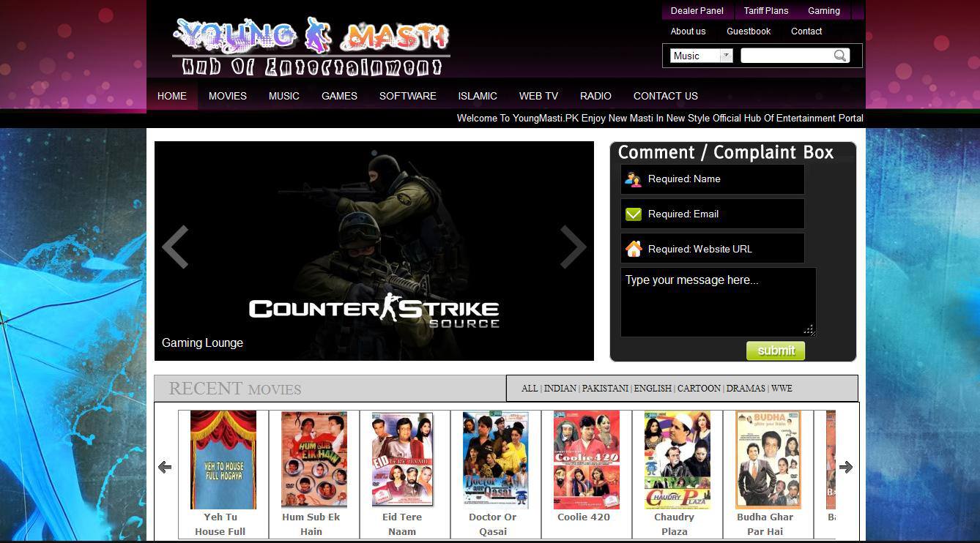The image size is (980, 543).
Task: Click the message text area
Action: pyautogui.click(x=719, y=302)
